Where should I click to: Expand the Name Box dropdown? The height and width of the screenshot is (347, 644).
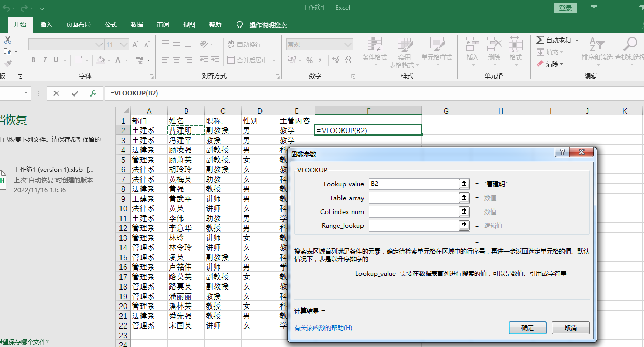pyautogui.click(x=26, y=93)
